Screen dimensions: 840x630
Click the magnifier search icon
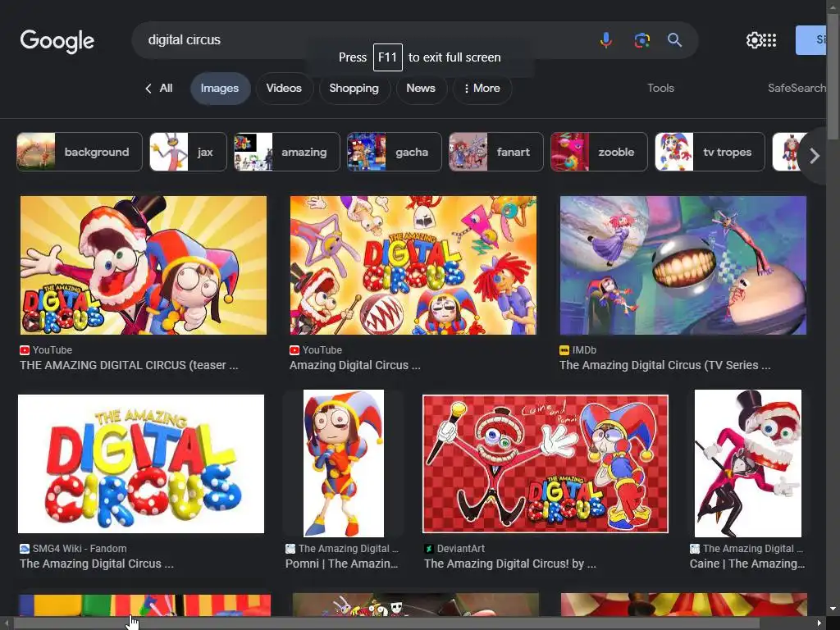[674, 40]
